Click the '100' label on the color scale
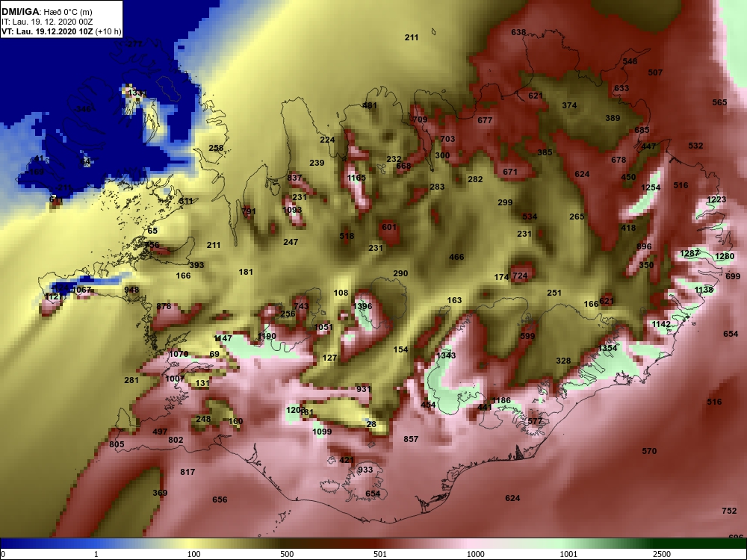This screenshot has width=747, height=560. (x=194, y=554)
